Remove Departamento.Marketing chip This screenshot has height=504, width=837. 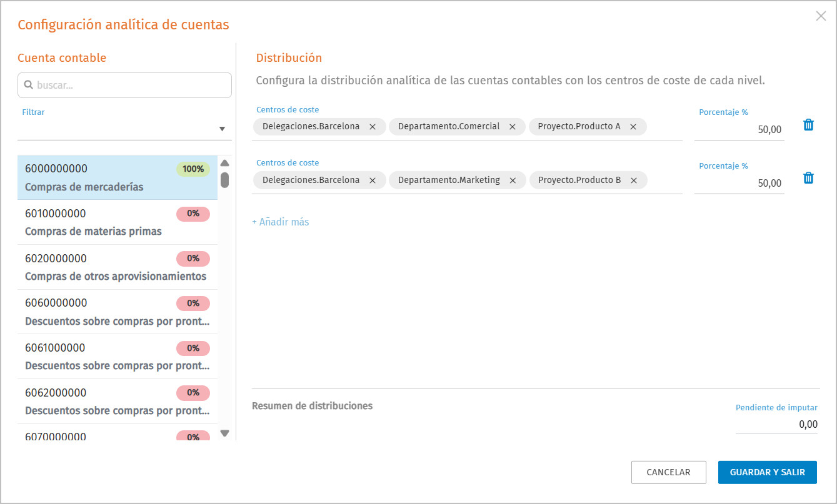(x=513, y=180)
